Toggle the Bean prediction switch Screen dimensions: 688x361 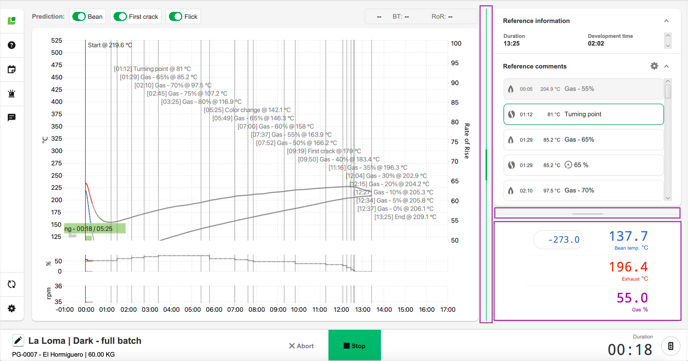click(x=79, y=17)
